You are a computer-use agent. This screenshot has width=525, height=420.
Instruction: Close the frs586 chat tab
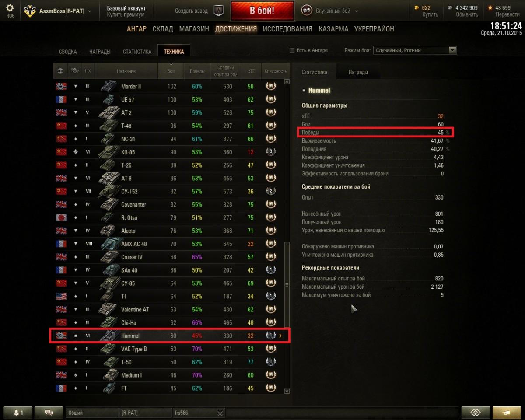[x=220, y=413]
